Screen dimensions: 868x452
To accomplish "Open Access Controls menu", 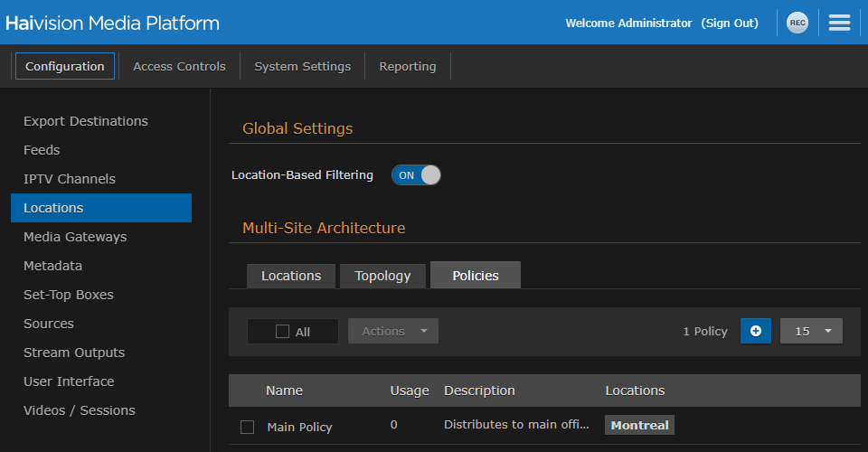I will tap(179, 66).
